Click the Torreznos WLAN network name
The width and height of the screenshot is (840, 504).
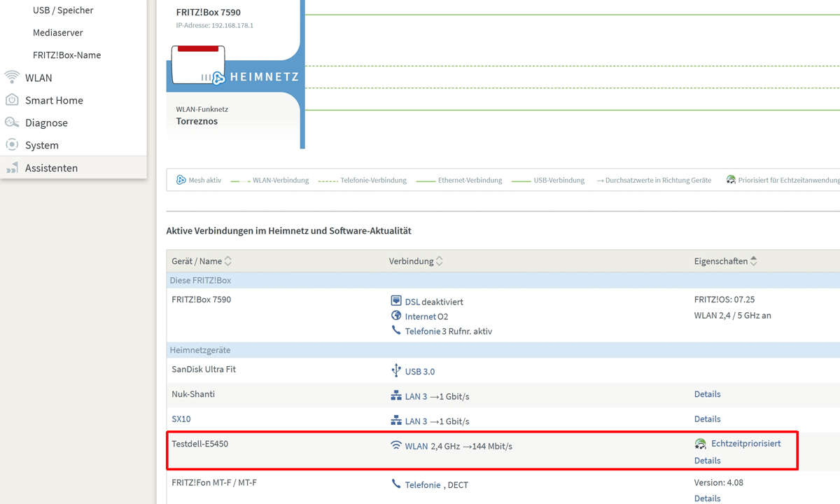(197, 121)
